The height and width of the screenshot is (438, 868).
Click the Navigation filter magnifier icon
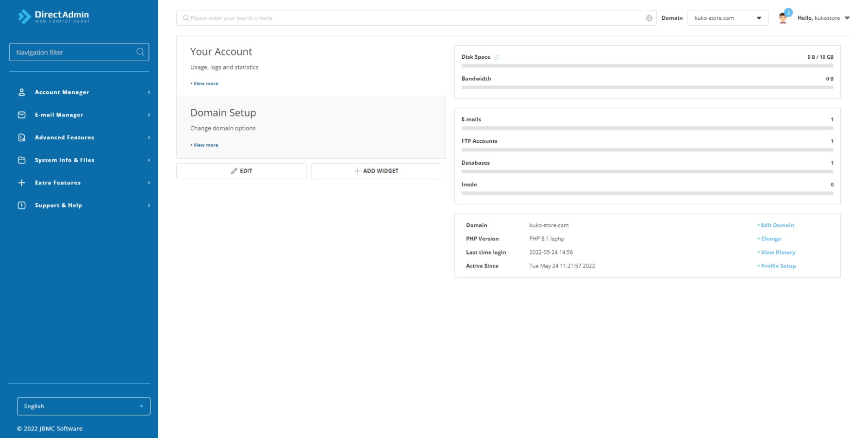click(x=140, y=52)
